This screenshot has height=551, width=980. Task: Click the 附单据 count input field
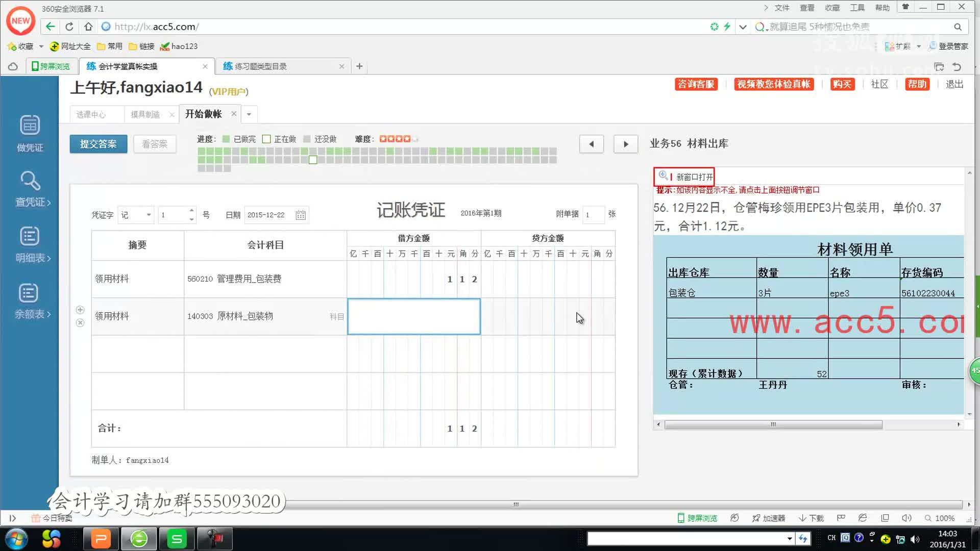coord(593,215)
